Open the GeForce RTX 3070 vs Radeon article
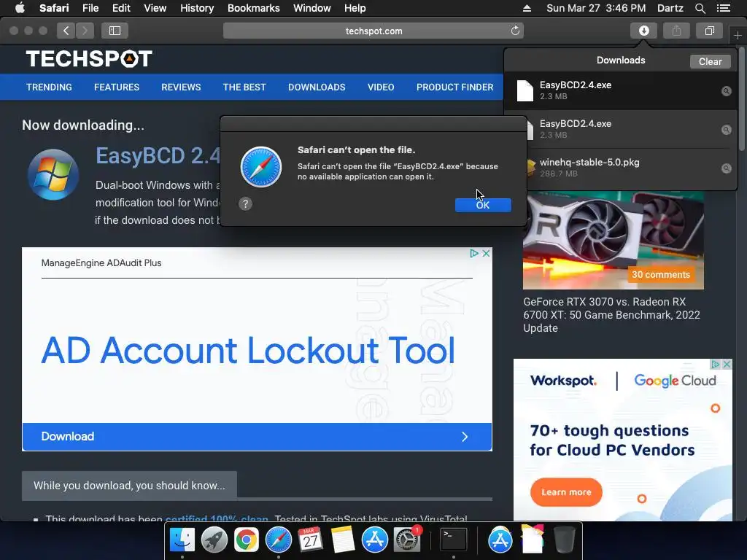 click(x=612, y=315)
